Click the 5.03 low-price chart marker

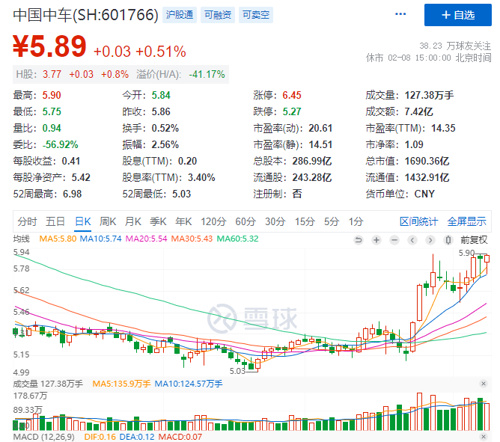pos(237,371)
